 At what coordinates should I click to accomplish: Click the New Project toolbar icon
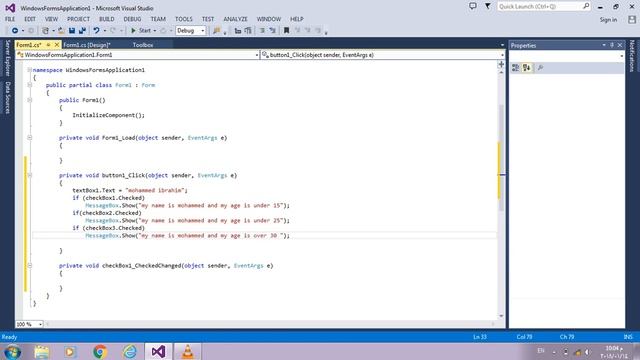45,31
